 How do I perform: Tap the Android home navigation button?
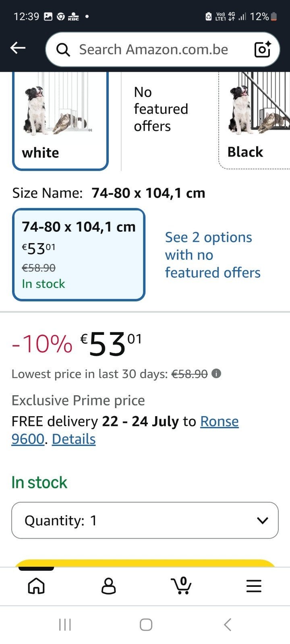pyautogui.click(x=146, y=625)
